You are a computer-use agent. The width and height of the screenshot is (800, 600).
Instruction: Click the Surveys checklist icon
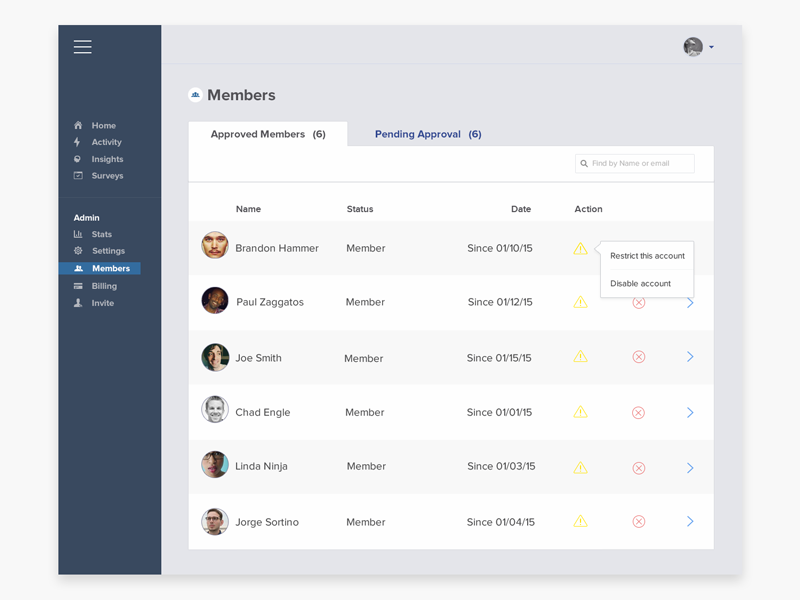(x=78, y=176)
